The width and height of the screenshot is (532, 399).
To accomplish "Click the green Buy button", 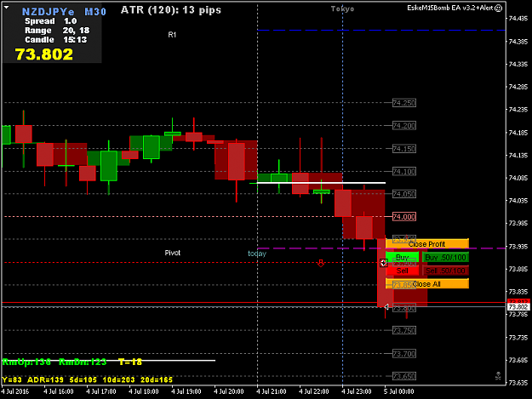I will coord(402,257).
